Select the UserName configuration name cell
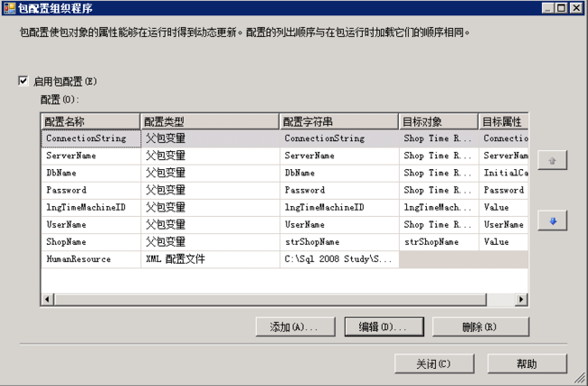The image size is (588, 386). click(x=90, y=224)
